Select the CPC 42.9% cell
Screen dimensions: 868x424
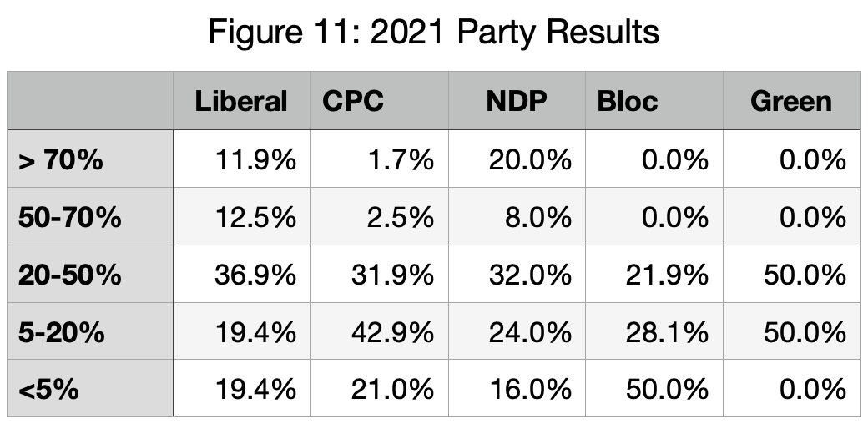(x=393, y=331)
